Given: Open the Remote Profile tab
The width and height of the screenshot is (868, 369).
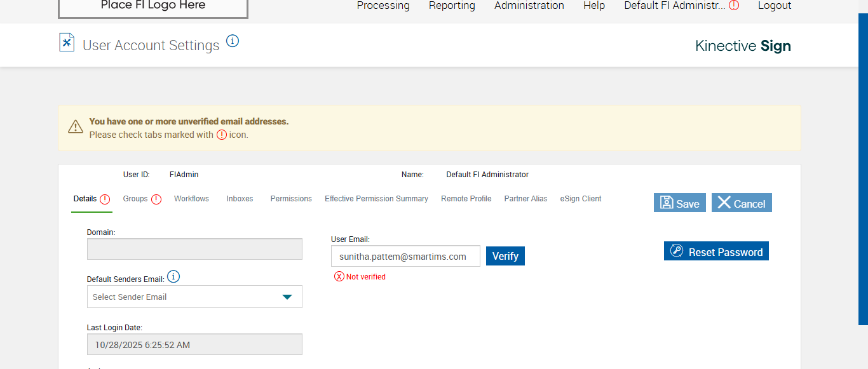Looking at the screenshot, I should (x=466, y=199).
